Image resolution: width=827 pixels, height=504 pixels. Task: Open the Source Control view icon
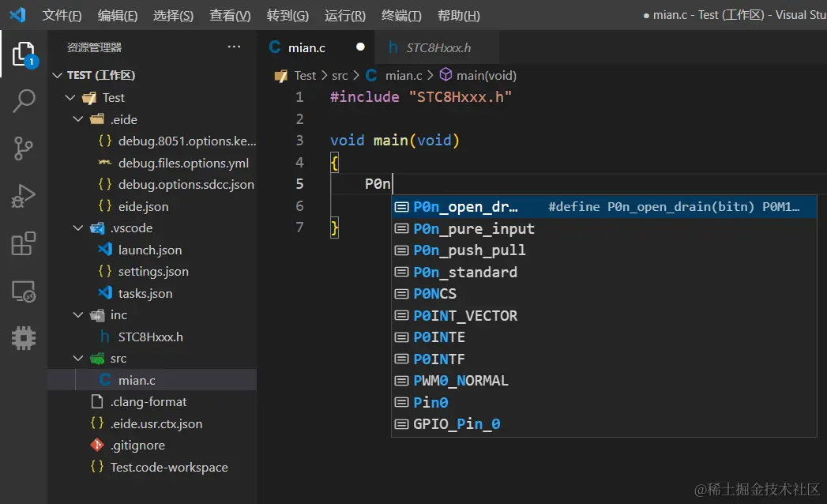click(24, 149)
